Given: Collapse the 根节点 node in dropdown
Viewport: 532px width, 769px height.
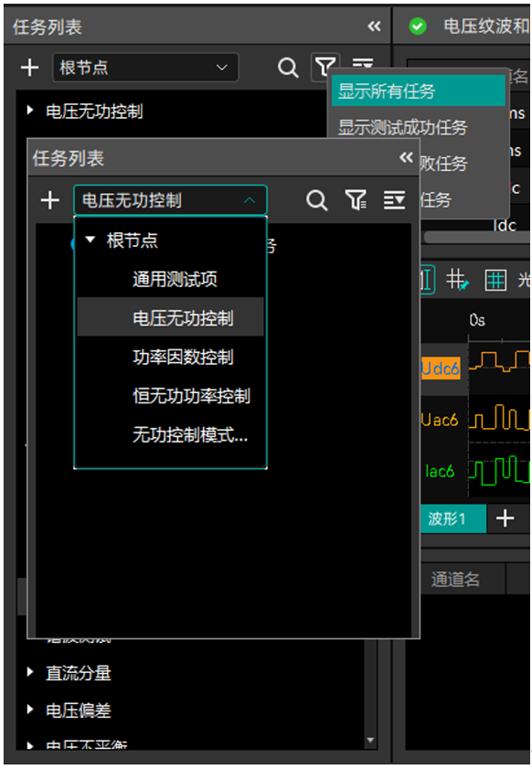Looking at the screenshot, I should [x=90, y=240].
